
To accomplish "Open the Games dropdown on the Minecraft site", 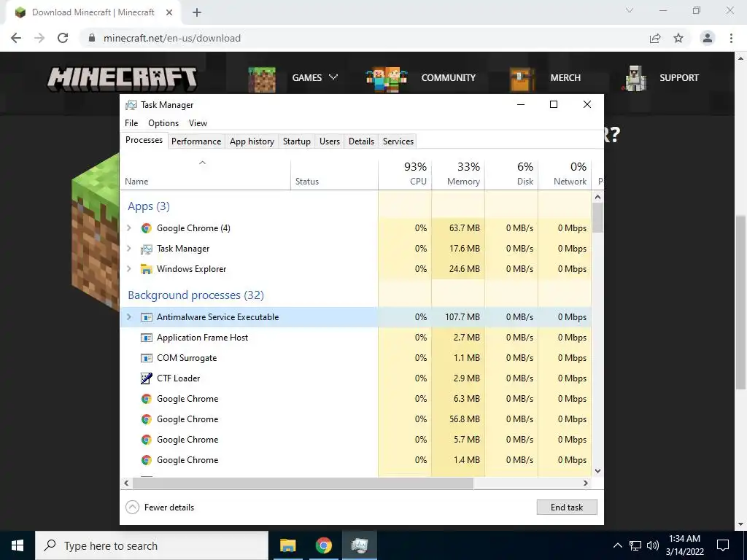I will click(x=315, y=77).
